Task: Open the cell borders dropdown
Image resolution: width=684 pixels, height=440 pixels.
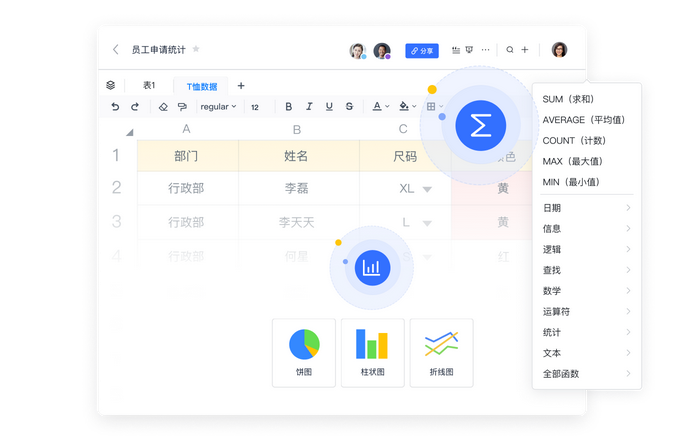Action: (x=434, y=106)
